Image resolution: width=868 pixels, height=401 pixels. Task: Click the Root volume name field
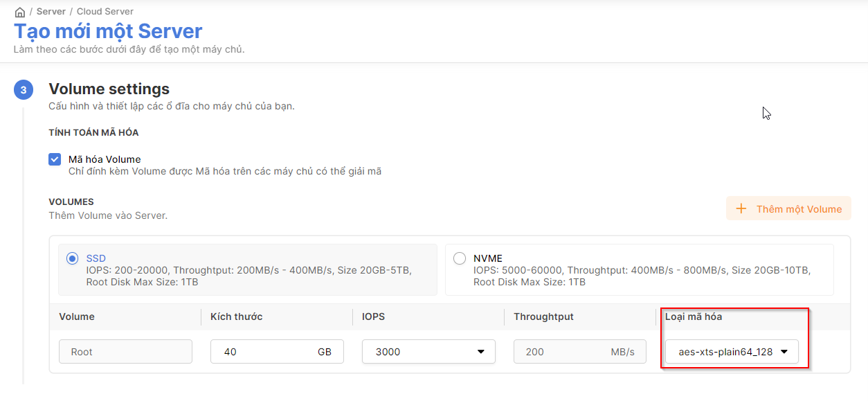point(125,352)
